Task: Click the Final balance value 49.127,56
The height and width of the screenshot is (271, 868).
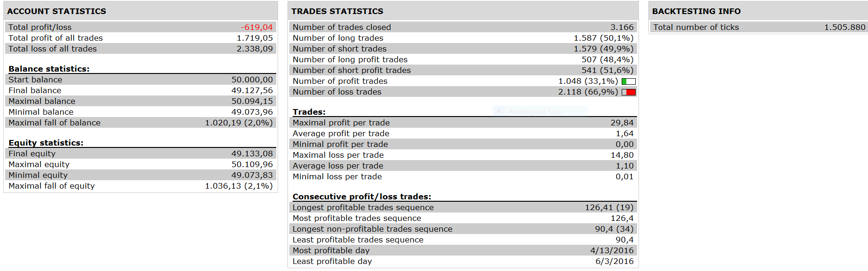Action: pos(252,90)
